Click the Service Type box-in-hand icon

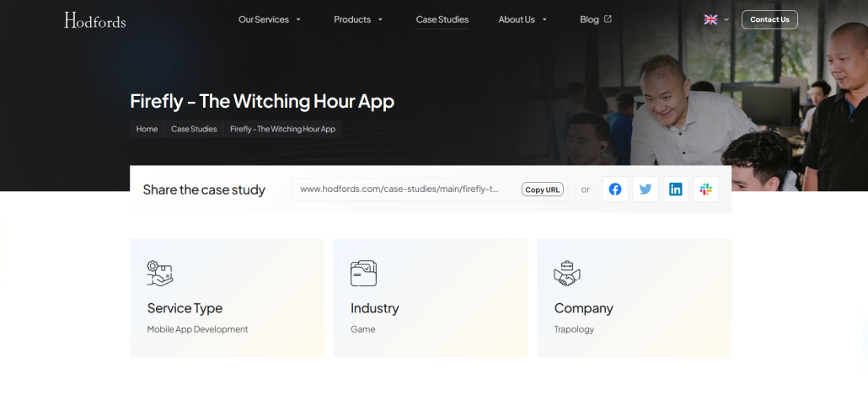click(x=160, y=273)
